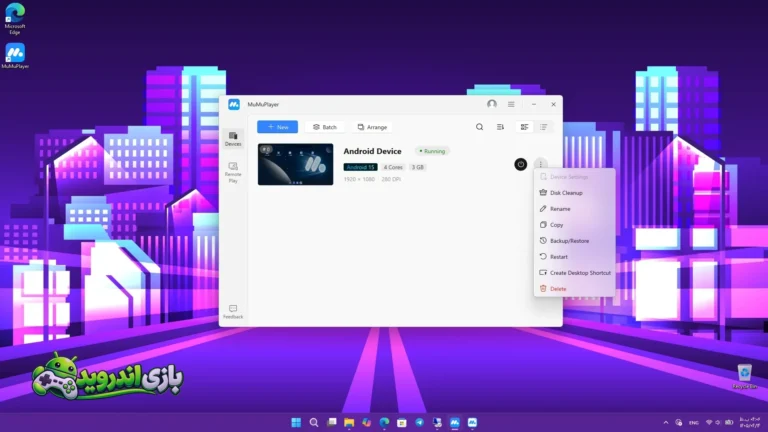Click the Arrange windows button

pyautogui.click(x=372, y=127)
